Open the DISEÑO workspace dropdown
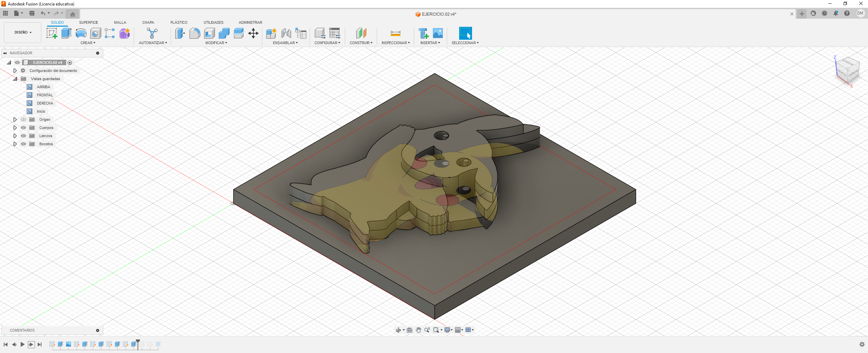This screenshot has height=353, width=868. 23,33
